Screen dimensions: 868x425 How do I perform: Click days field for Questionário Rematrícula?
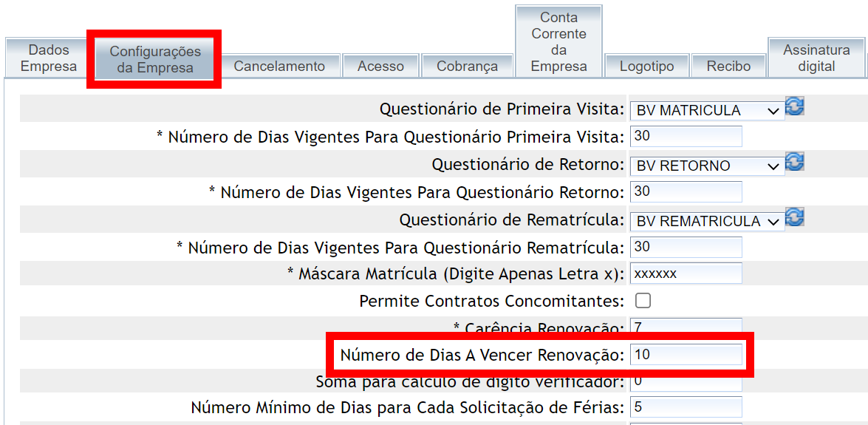point(686,247)
